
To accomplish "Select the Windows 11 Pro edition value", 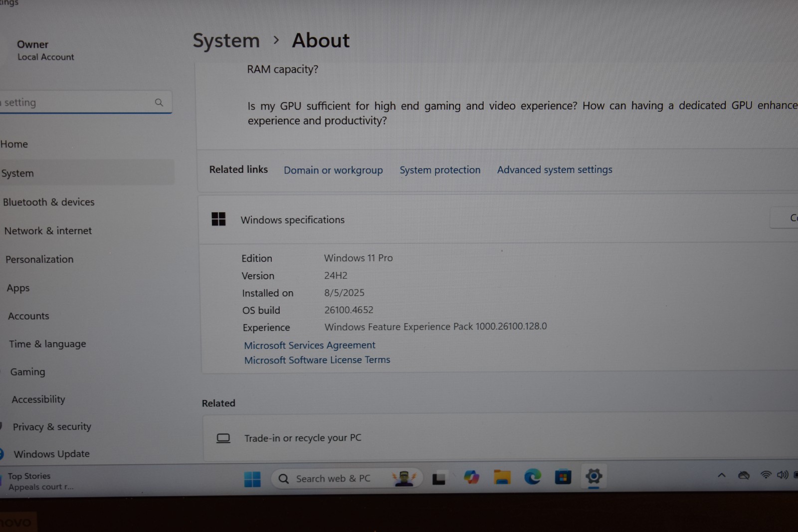I will pos(358,258).
